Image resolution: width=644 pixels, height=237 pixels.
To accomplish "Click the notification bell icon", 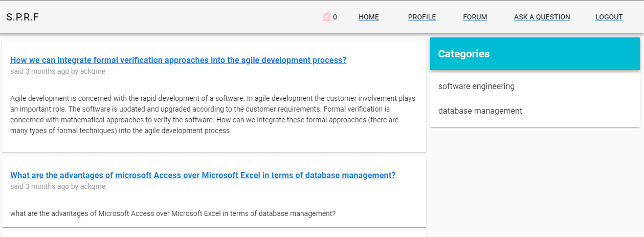I will coord(326,17).
